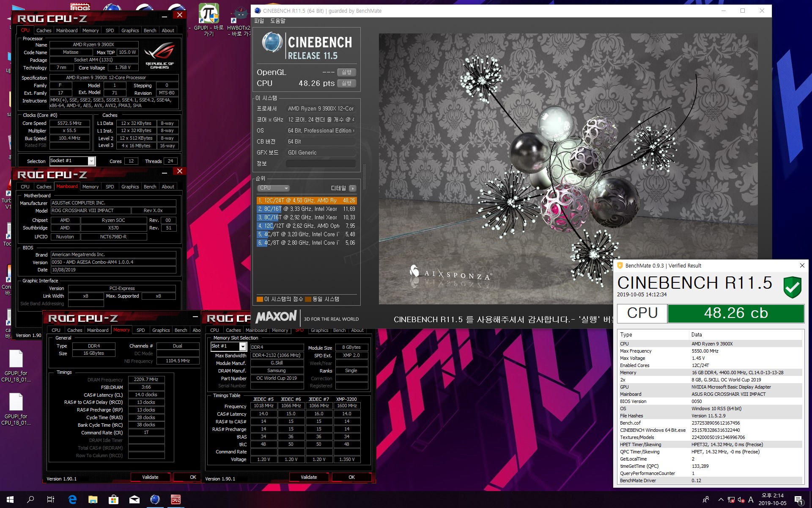Show hidden tray icons chevron
812x508 pixels.
(x=721, y=500)
